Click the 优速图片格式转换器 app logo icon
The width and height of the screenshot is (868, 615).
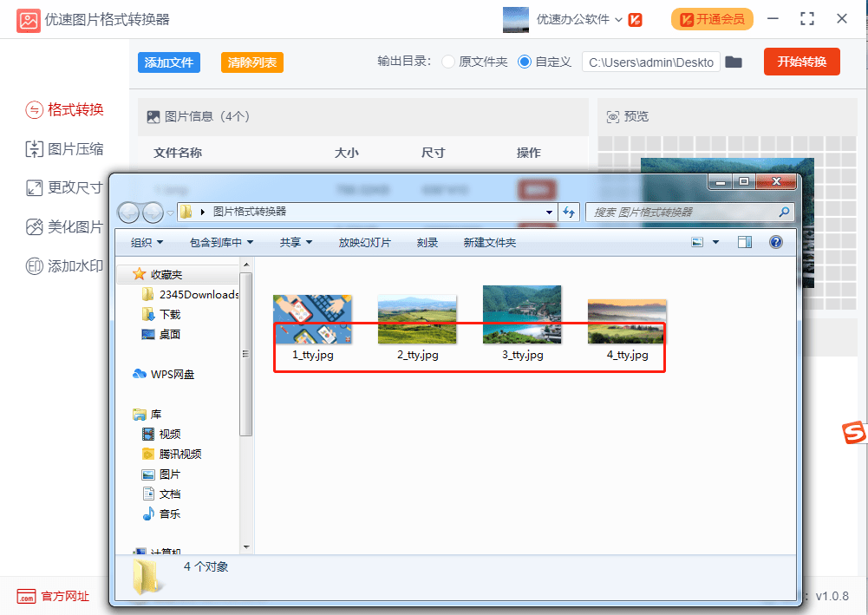[28, 21]
